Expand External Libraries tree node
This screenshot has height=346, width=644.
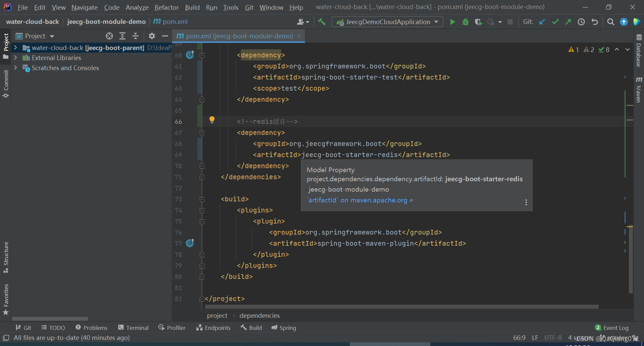15,58
